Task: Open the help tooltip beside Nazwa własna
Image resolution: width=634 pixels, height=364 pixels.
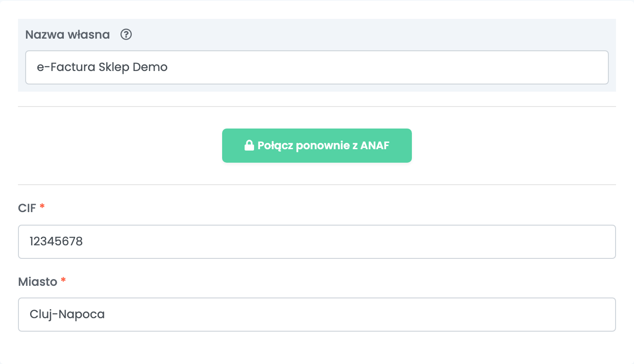Action: coord(126,35)
